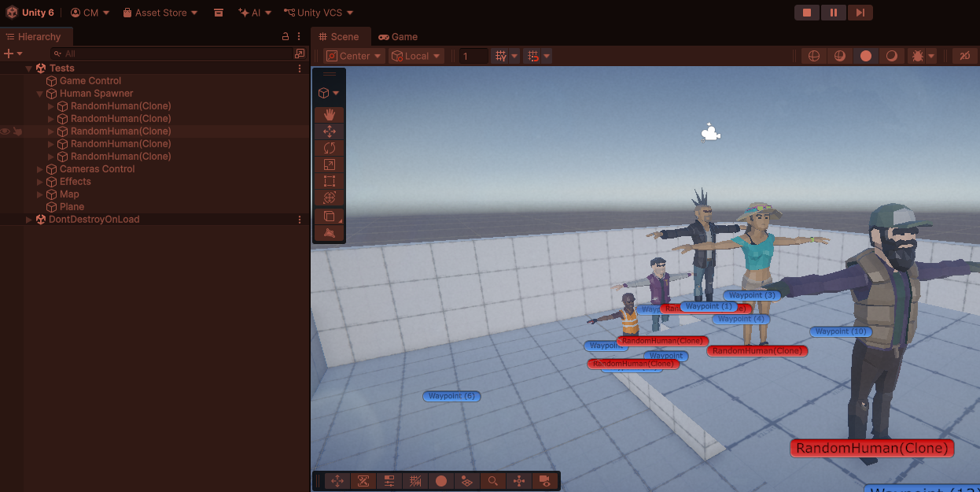This screenshot has width=980, height=492.
Task: Stop play mode with the stop button
Action: pyautogui.click(x=806, y=13)
